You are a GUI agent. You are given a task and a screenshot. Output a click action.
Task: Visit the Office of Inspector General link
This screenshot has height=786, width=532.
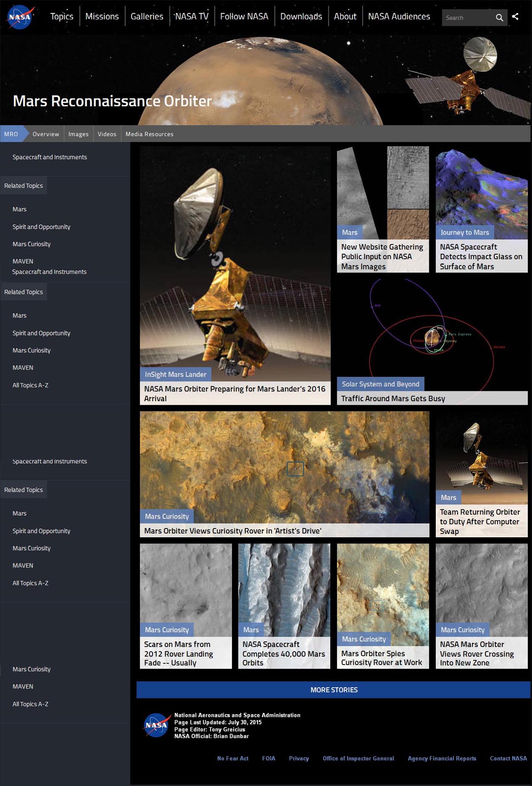(358, 759)
